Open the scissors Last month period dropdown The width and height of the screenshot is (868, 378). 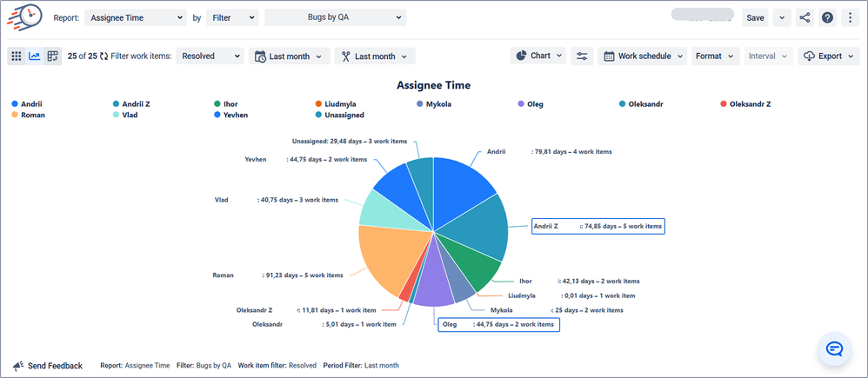[x=375, y=56]
